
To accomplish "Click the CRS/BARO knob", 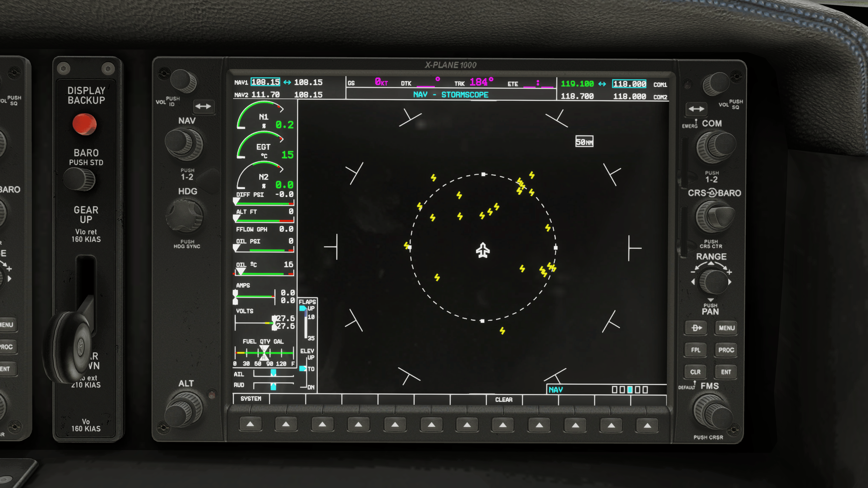I will 715,217.
